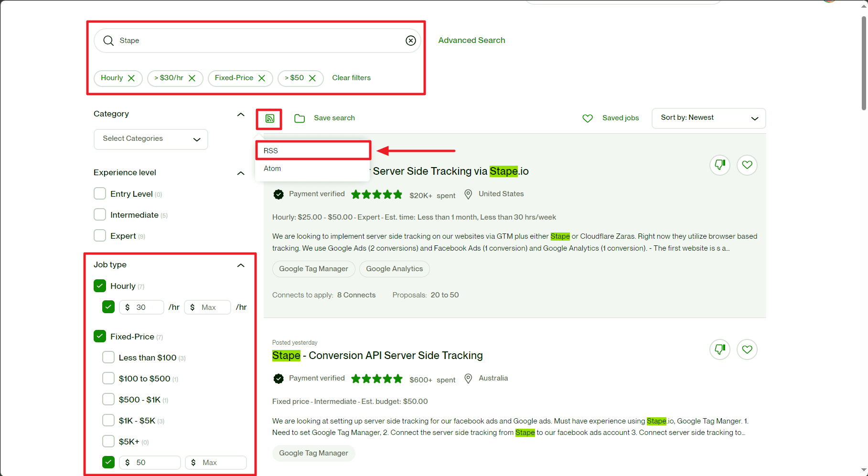Open the Advanced Search link
Screen dimensions: 868x476
point(472,41)
